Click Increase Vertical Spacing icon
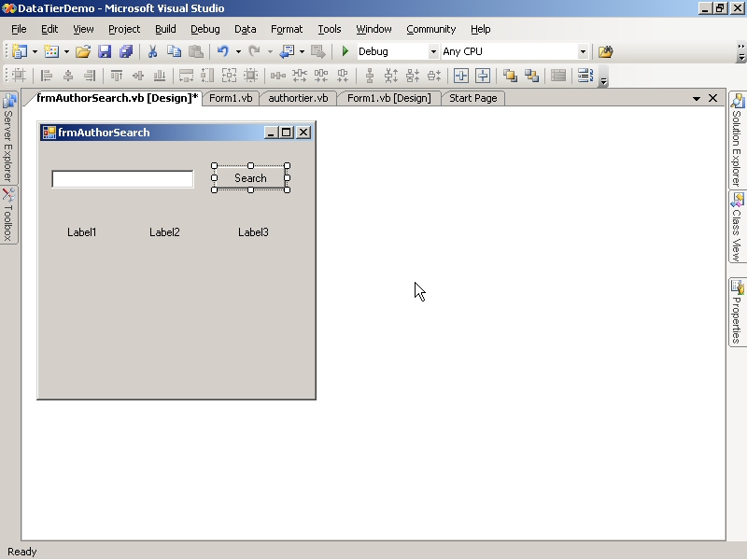 point(391,76)
